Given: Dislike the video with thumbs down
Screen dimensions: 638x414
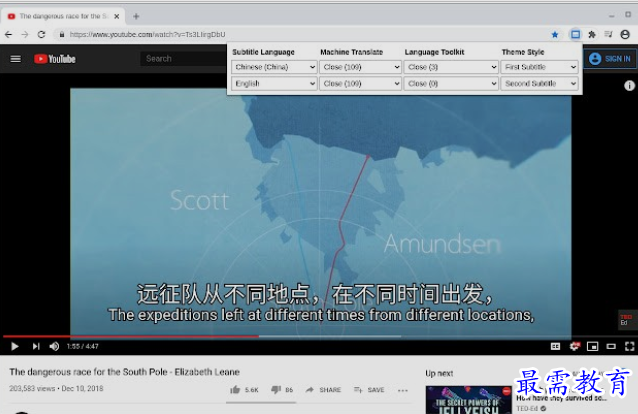Looking at the screenshot, I should [282, 390].
